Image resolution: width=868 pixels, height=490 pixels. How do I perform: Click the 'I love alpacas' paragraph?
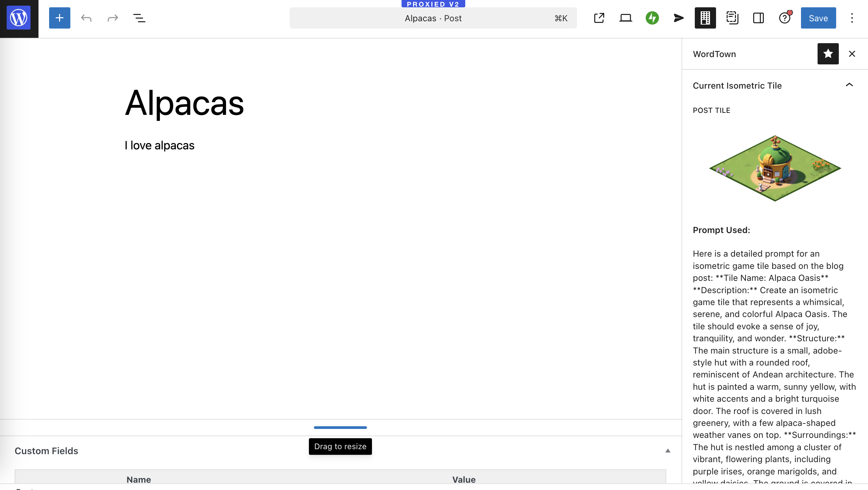(159, 145)
